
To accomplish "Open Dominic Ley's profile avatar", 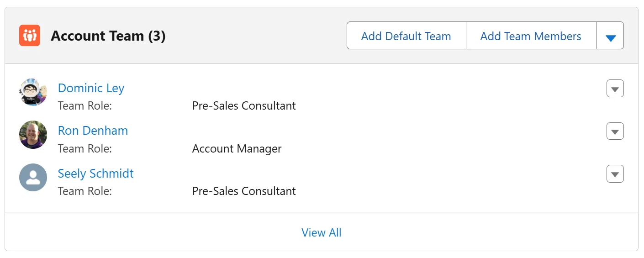I will (33, 92).
